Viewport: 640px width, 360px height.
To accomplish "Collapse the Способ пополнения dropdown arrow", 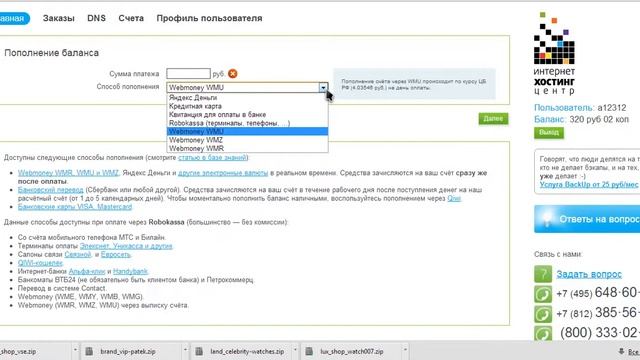I will pos(323,87).
